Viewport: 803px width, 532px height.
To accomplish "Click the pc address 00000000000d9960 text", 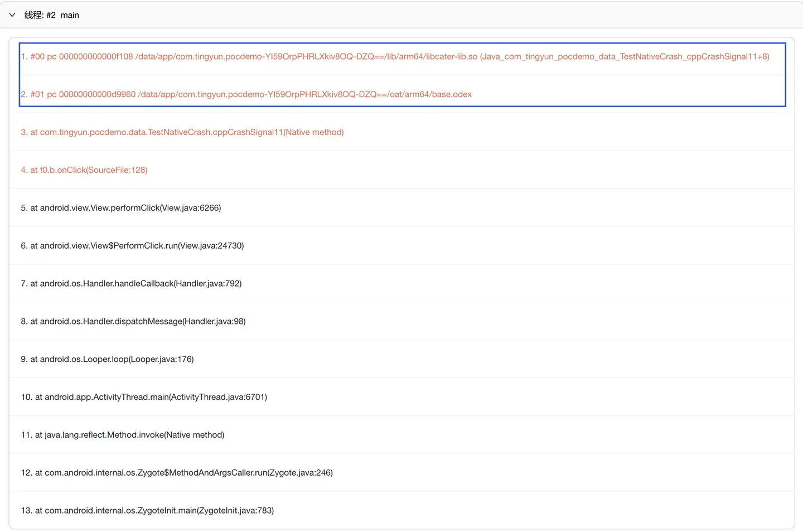I will point(97,94).
